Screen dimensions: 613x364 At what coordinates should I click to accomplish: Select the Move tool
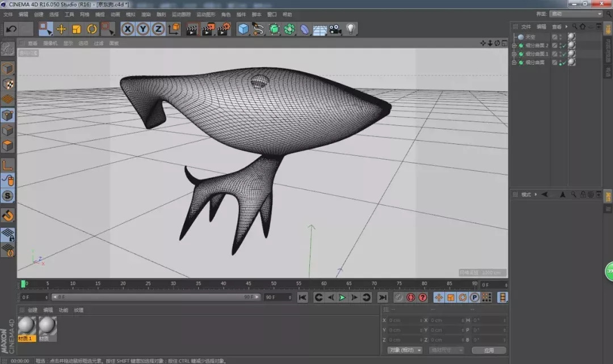click(x=61, y=29)
